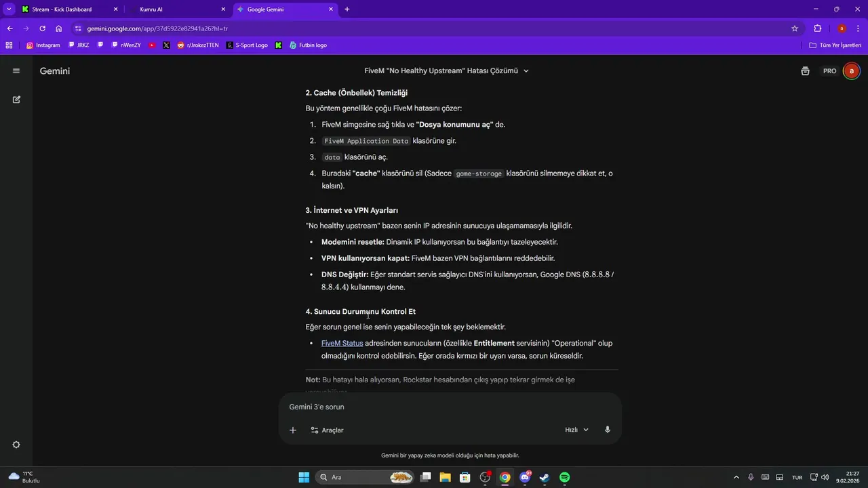Bookmark this page with the star icon
Viewport: 868px width, 488px height.
[x=795, y=28]
